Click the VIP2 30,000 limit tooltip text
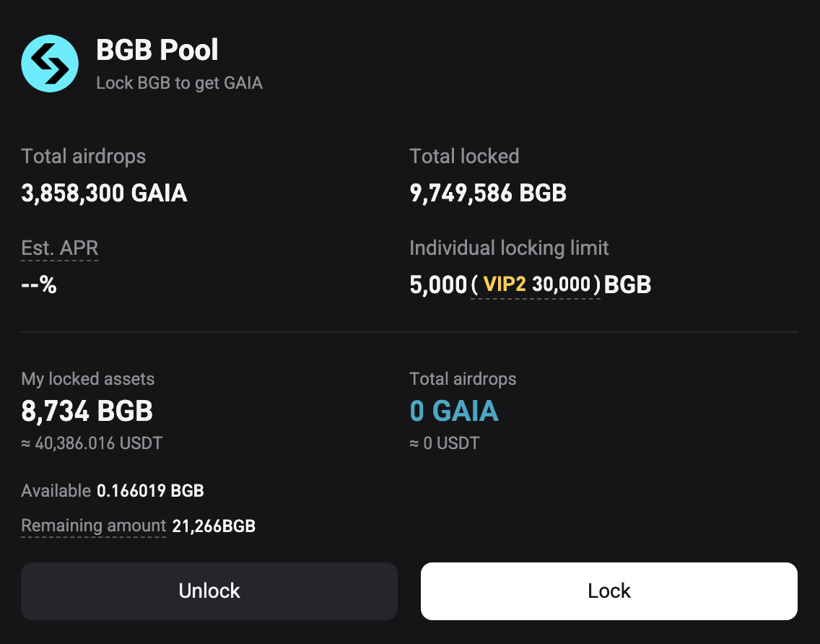Screen dimensions: 820x644 (536, 284)
